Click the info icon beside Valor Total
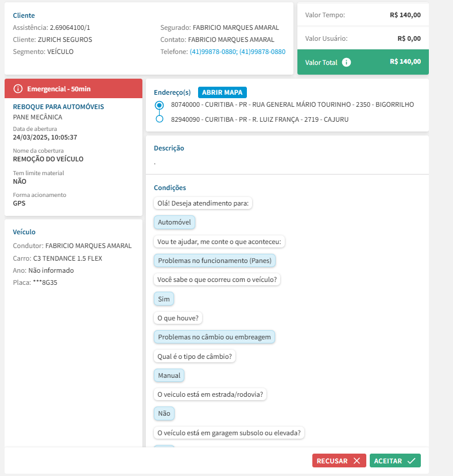Image resolution: width=453 pixels, height=476 pixels. tap(346, 62)
